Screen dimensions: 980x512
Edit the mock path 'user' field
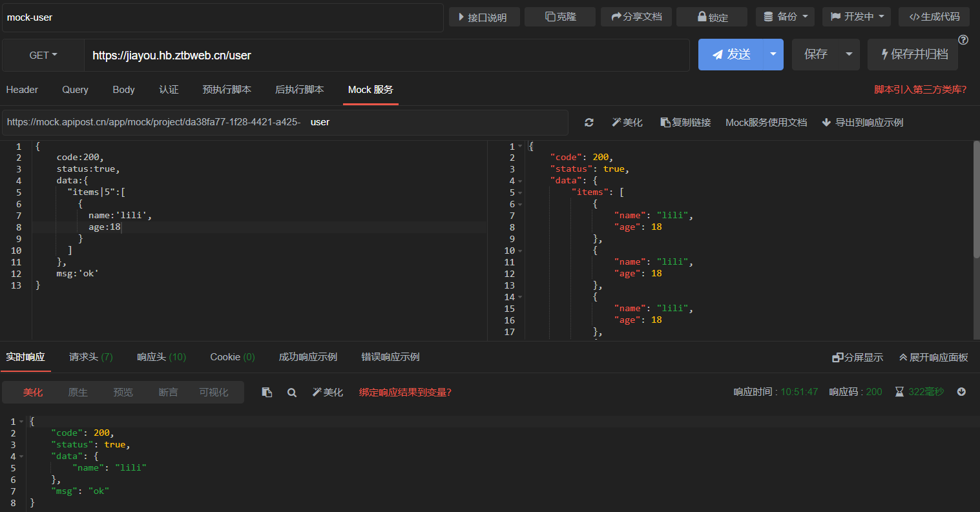click(436, 123)
